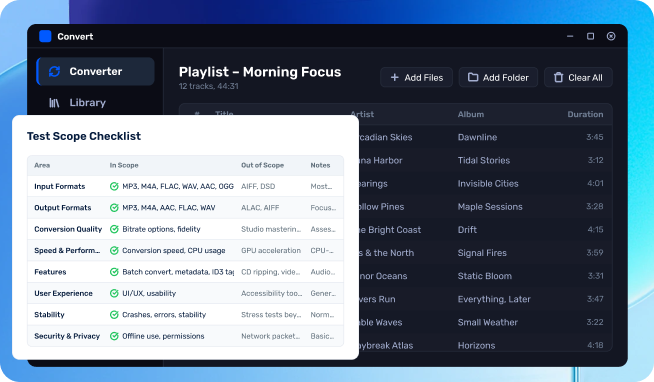Click the green check in Security & Privacy row
The width and height of the screenshot is (654, 382).
(x=114, y=336)
